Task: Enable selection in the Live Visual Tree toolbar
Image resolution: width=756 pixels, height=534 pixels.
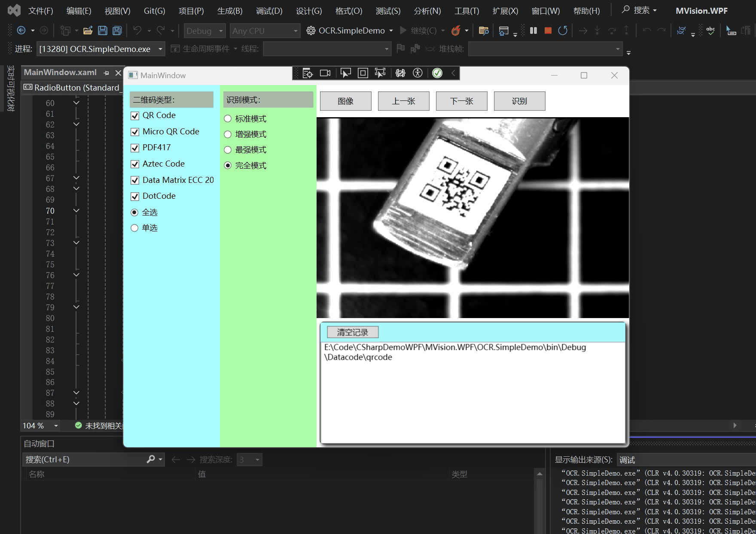Action: tap(346, 73)
